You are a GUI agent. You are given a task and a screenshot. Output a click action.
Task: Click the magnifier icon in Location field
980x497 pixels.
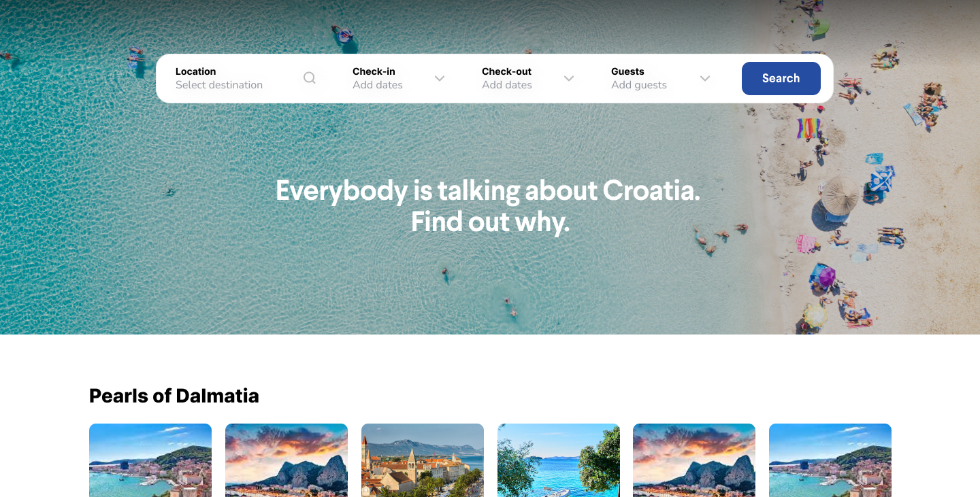(x=310, y=78)
